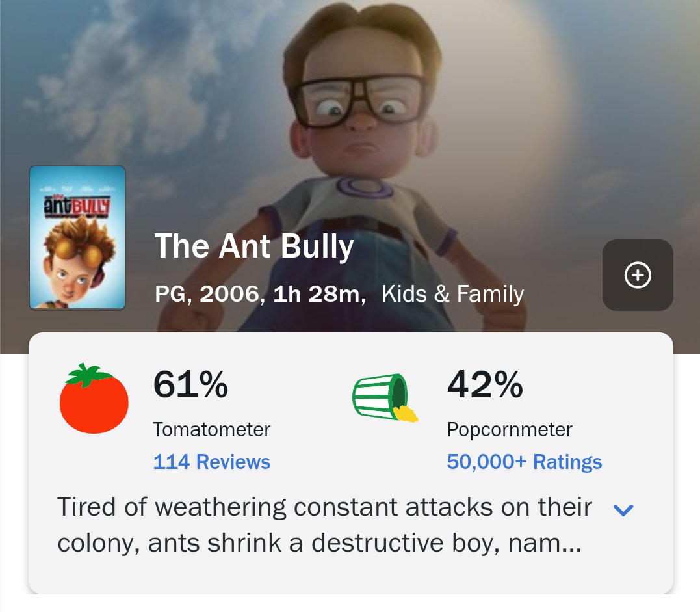Click the 61% Tomatometer score

coord(190,384)
